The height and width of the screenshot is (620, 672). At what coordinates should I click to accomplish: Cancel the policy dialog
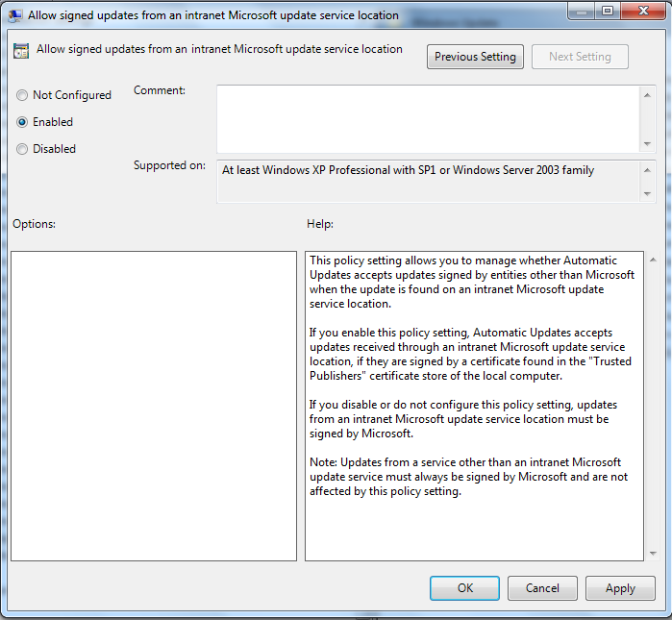click(542, 588)
